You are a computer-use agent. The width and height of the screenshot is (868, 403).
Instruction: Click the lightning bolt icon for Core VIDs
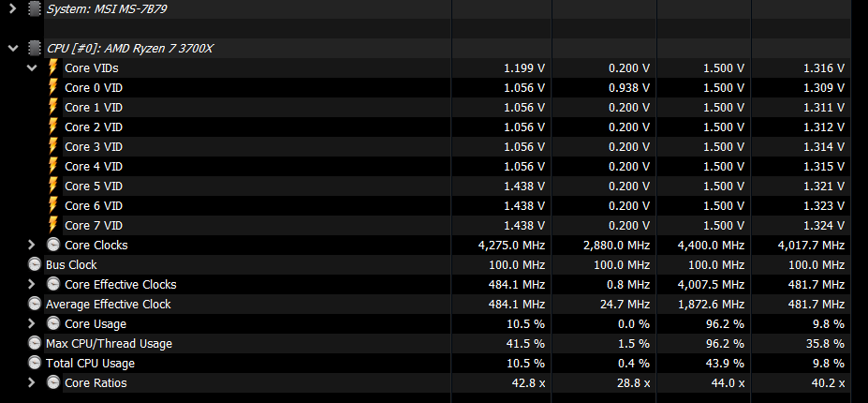[53, 67]
